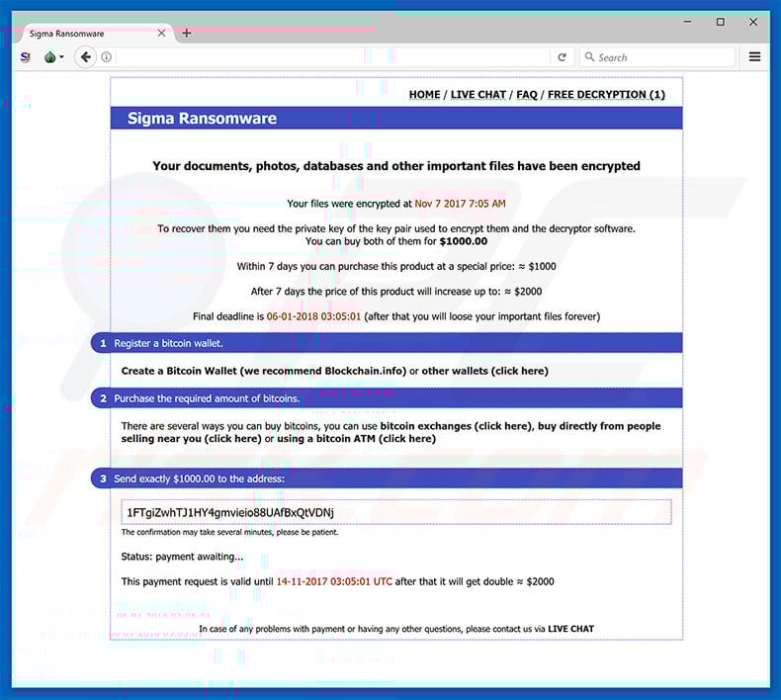Go back to the previous page

pos(86,57)
